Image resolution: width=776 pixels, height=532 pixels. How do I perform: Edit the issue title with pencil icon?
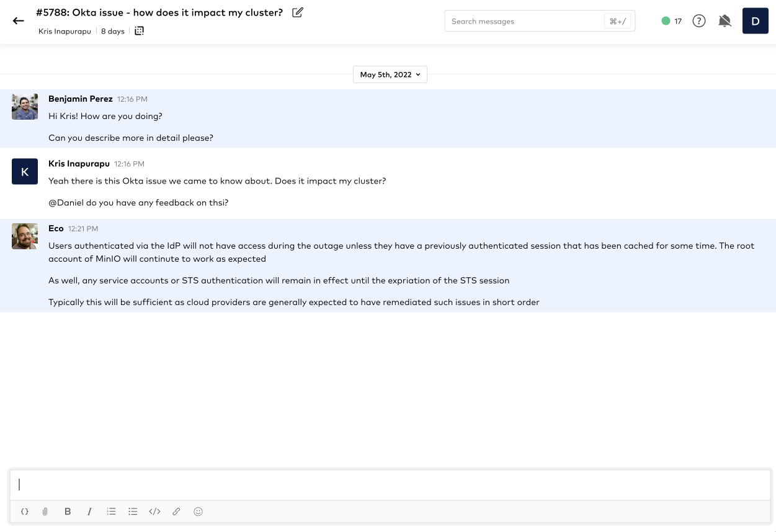pyautogui.click(x=298, y=12)
